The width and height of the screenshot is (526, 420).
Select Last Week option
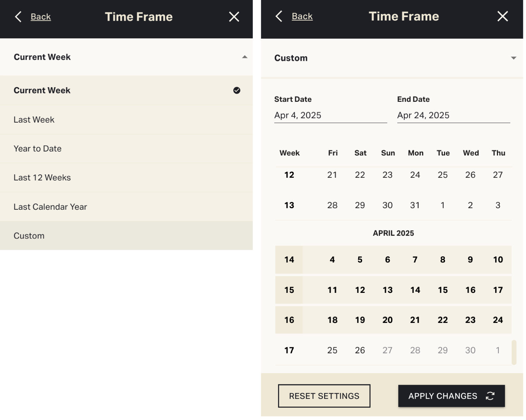pos(34,120)
